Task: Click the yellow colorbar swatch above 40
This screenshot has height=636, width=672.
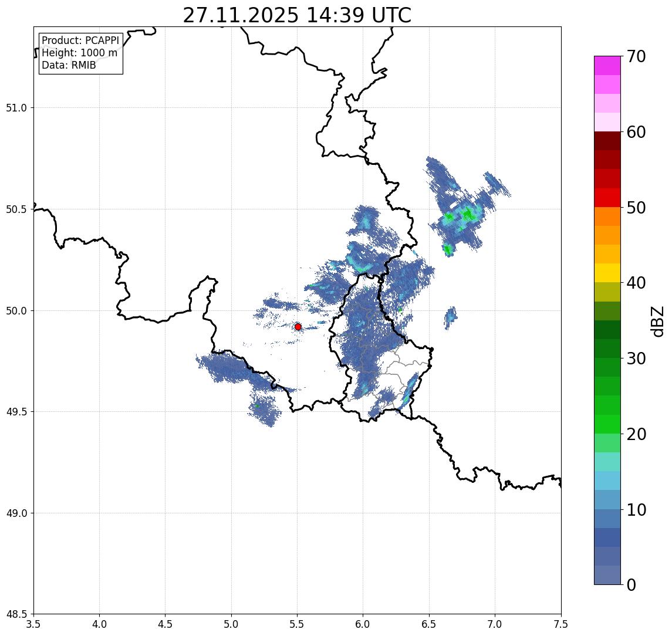Action: (607, 273)
